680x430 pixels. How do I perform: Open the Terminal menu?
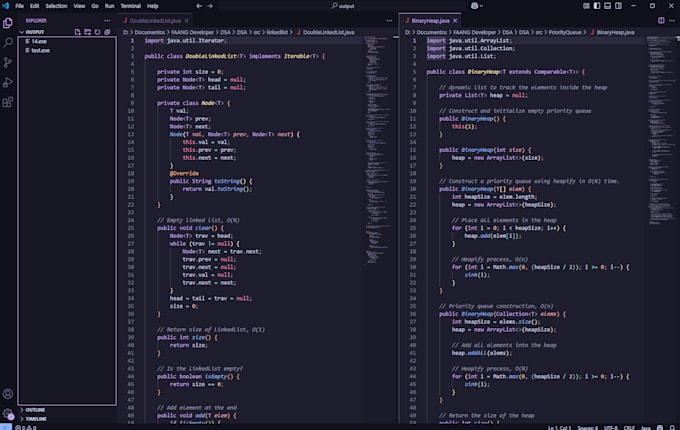(x=131, y=6)
